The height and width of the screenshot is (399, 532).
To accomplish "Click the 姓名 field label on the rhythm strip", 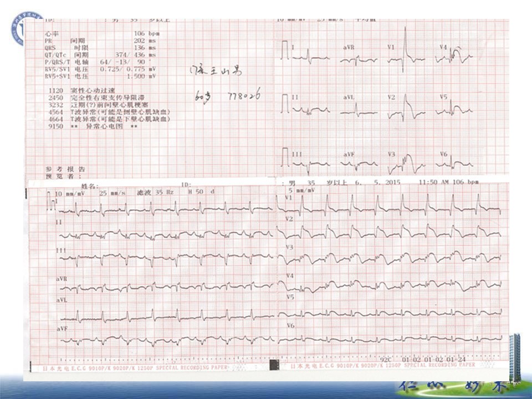I will tap(90, 186).
